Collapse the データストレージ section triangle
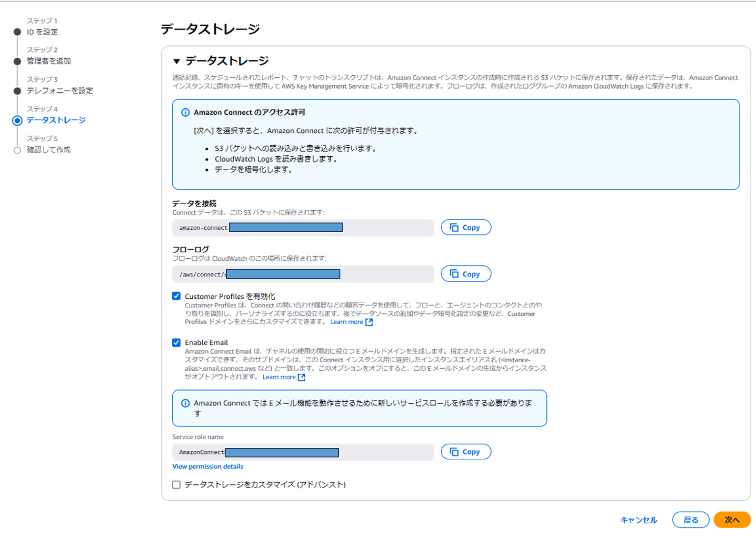This screenshot has width=756, height=537. [x=177, y=61]
